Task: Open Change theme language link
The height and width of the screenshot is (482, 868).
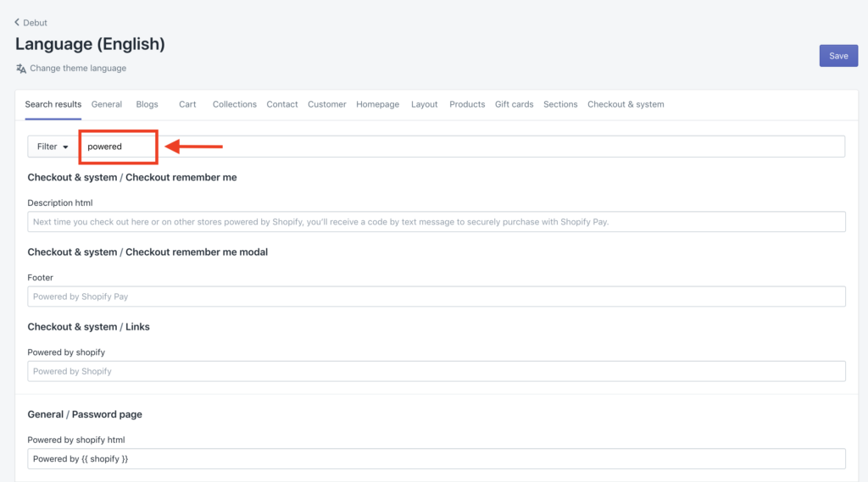Action: click(77, 68)
